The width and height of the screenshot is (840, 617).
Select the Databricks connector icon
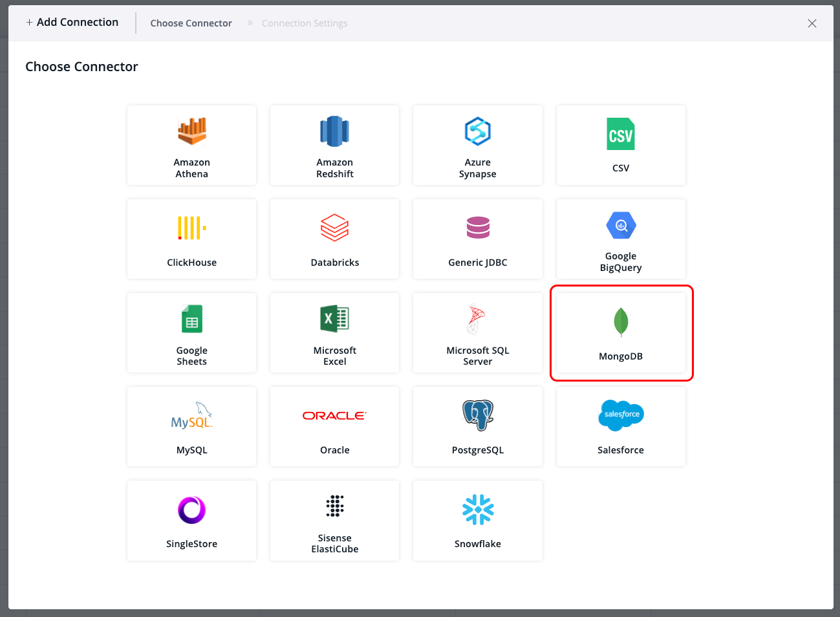pos(335,228)
